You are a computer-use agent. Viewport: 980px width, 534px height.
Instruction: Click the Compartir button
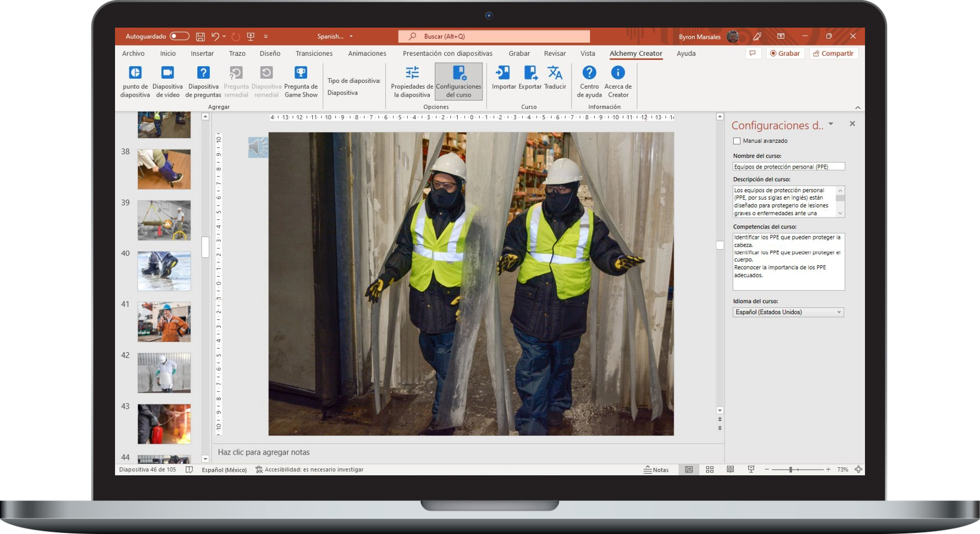(833, 54)
